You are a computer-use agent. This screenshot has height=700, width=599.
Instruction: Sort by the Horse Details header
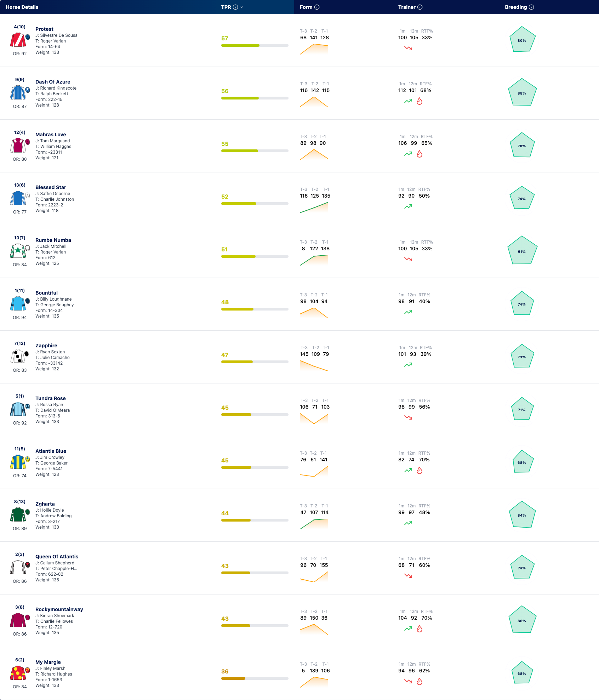click(22, 7)
